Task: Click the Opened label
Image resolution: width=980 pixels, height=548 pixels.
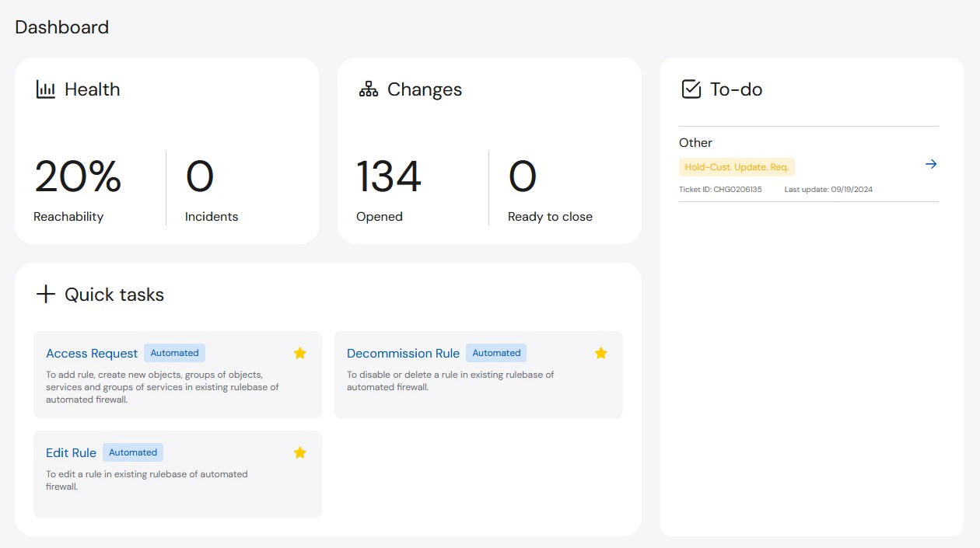Action: pyautogui.click(x=380, y=217)
